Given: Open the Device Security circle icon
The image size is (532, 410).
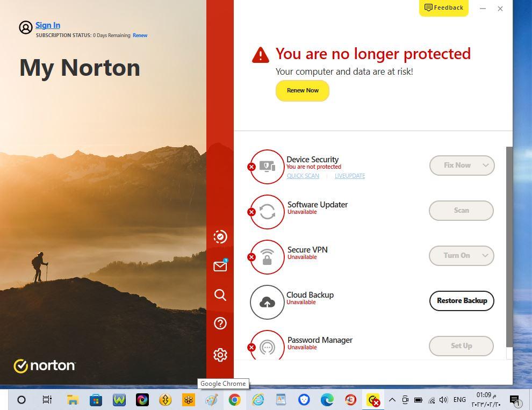Looking at the screenshot, I should coord(268,167).
